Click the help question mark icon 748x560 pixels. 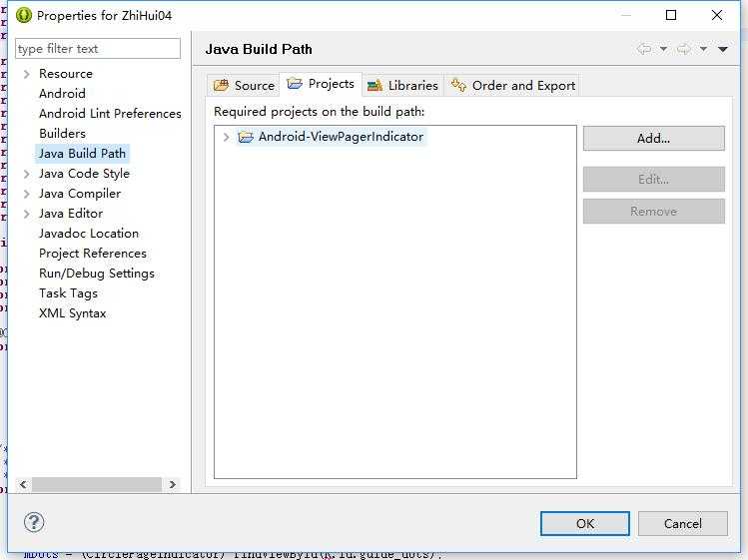tap(34, 522)
